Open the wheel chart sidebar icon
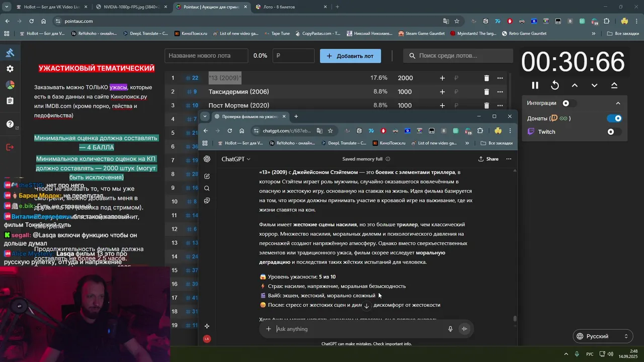 tap(10, 85)
